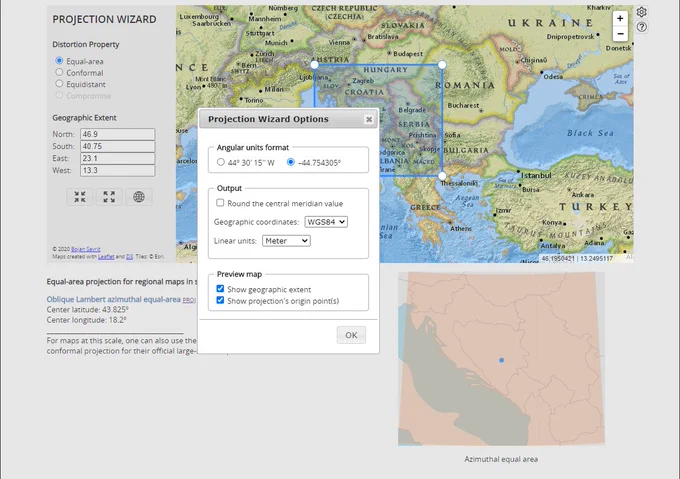The width and height of the screenshot is (680, 479).
Task: Click the upper-right extent rectangle handle
Action: click(x=442, y=65)
